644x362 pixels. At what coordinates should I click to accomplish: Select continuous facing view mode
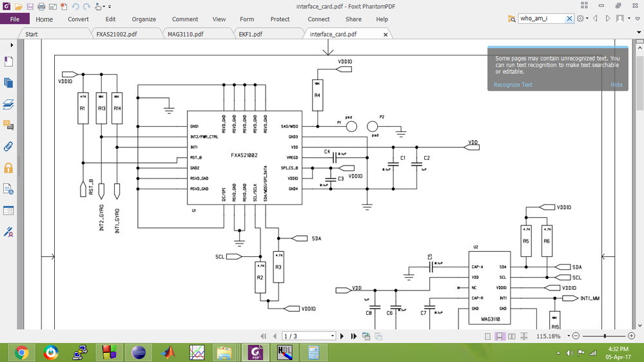(524, 336)
